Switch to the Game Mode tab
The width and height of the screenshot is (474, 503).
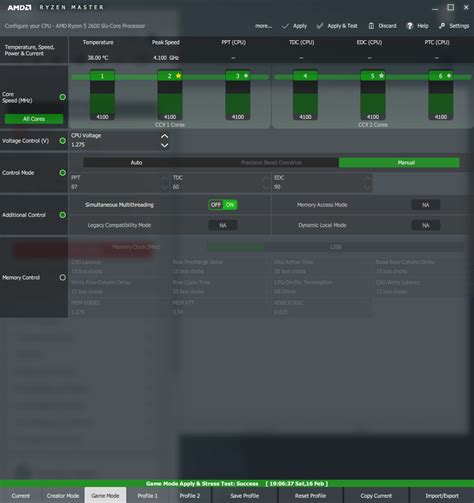pos(105,496)
